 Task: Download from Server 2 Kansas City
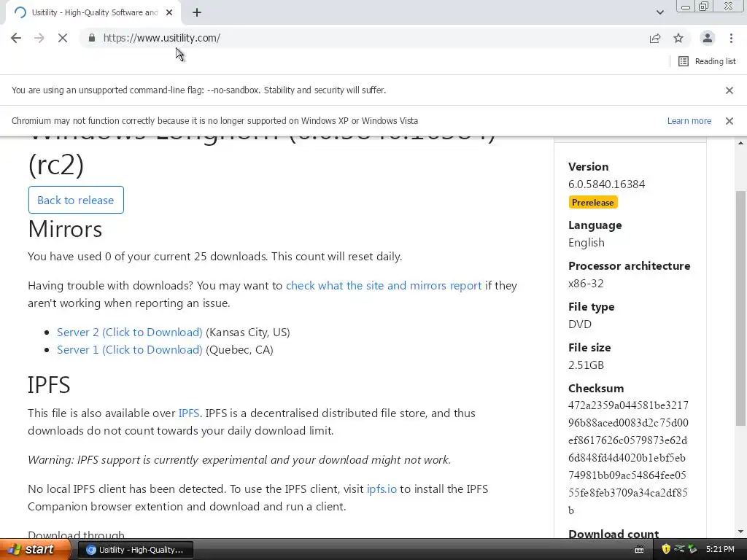[130, 332]
